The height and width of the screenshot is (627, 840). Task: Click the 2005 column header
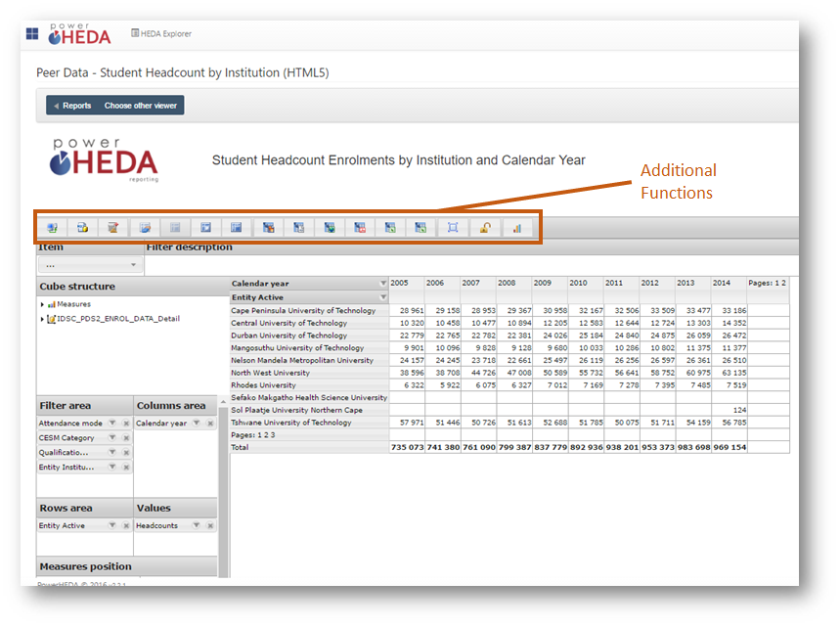[399, 283]
